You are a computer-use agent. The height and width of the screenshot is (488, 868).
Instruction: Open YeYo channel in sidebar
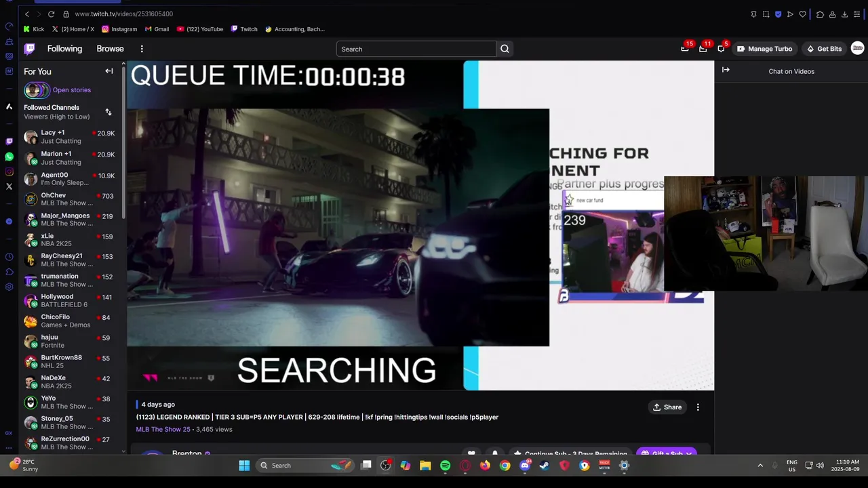(x=70, y=403)
